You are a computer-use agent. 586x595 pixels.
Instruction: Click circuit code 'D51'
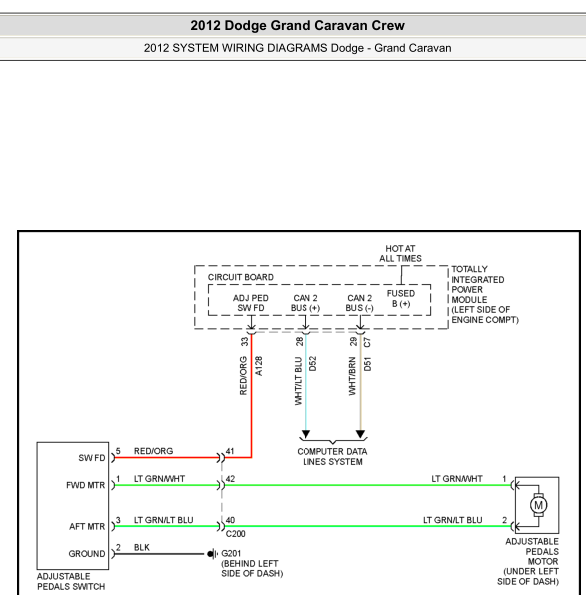tap(367, 364)
